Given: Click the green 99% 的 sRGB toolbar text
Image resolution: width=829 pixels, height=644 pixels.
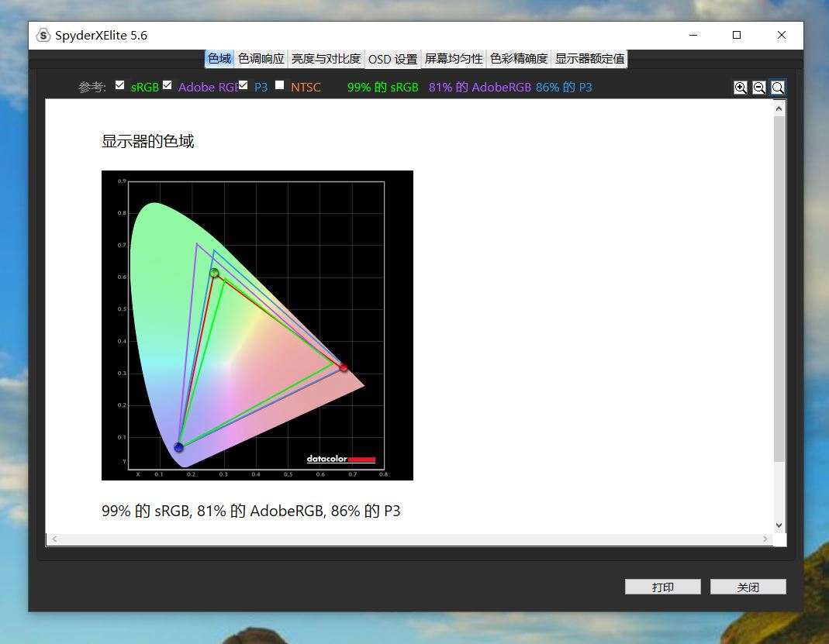Looking at the screenshot, I should point(383,87).
